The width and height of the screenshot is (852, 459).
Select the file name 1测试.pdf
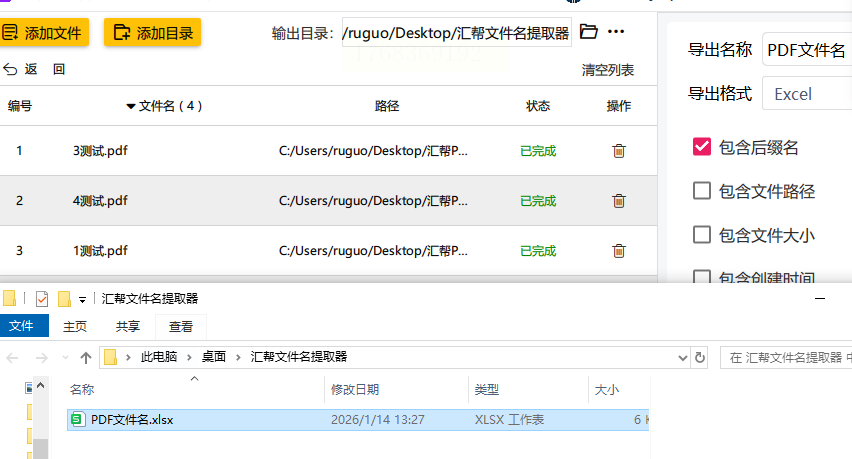[100, 250]
